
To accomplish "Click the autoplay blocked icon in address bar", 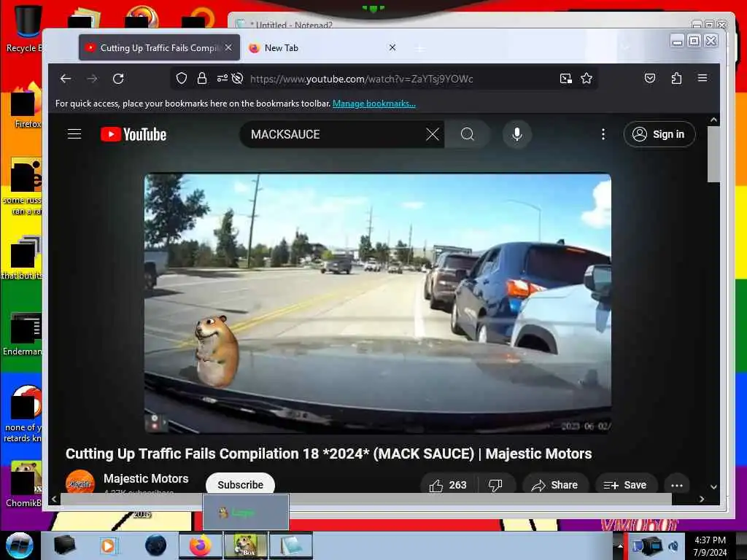I will click(237, 78).
